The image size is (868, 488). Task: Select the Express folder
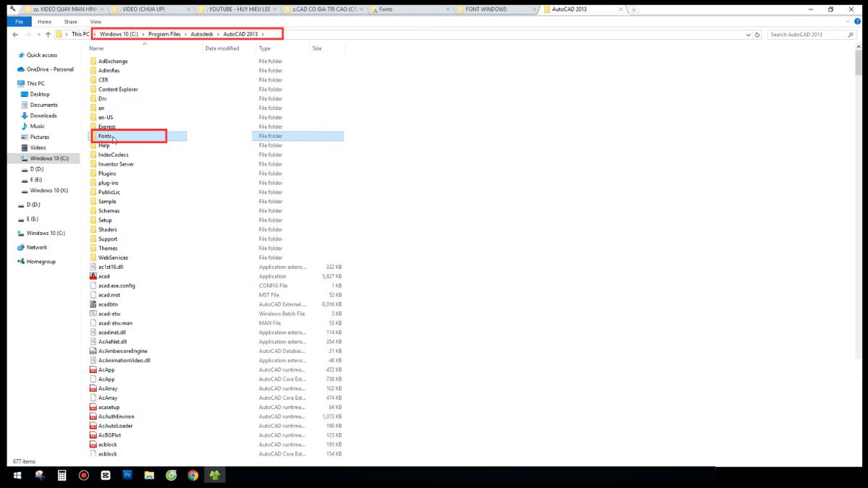click(x=107, y=127)
